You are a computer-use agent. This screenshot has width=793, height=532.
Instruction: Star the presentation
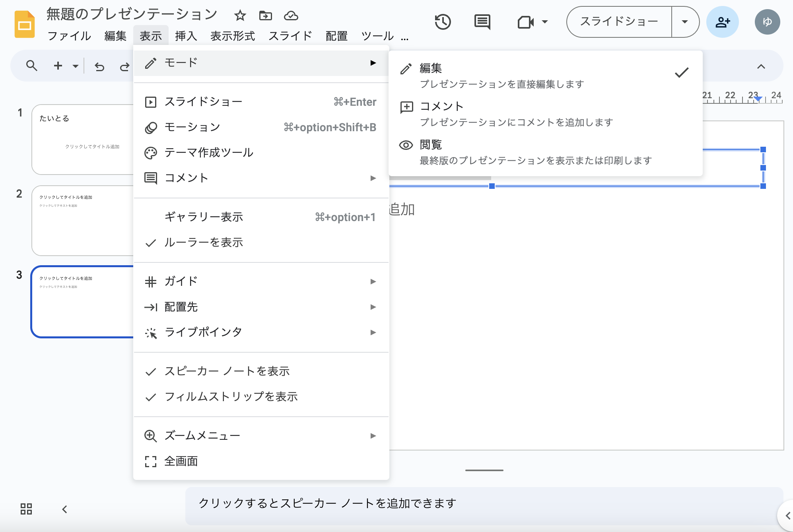[x=240, y=16]
